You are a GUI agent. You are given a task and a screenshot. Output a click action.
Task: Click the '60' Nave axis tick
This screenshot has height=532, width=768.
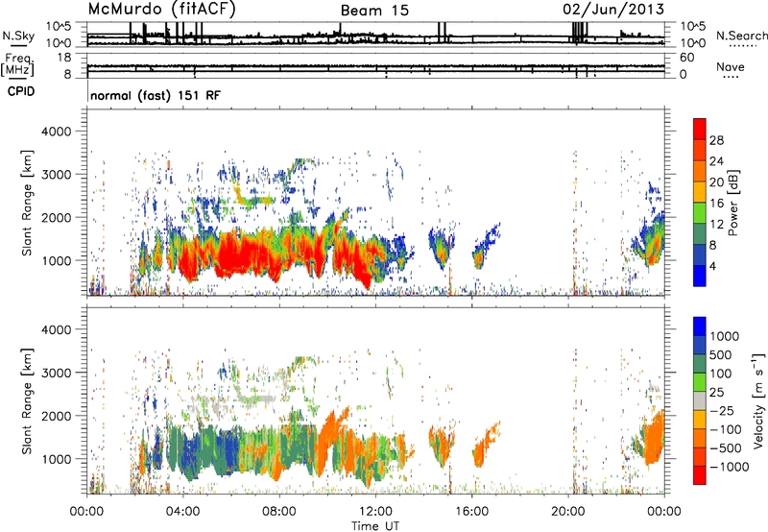pyautogui.click(x=686, y=58)
